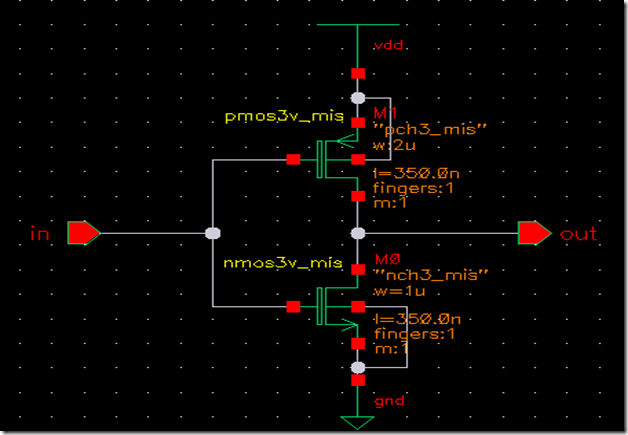This screenshot has height=435, width=628.
Task: Select the M1 PMOS transistor symbol
Action: [x=337, y=159]
